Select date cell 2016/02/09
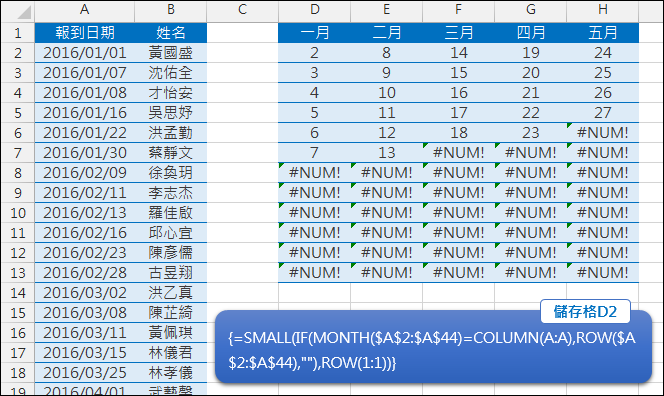This screenshot has height=396, width=664. (x=85, y=173)
